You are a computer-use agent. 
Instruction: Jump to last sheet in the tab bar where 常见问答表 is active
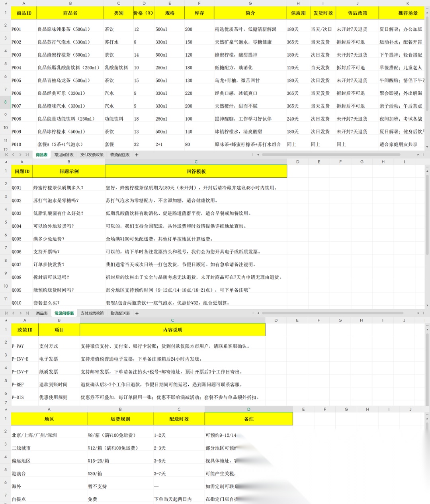(x=27, y=313)
